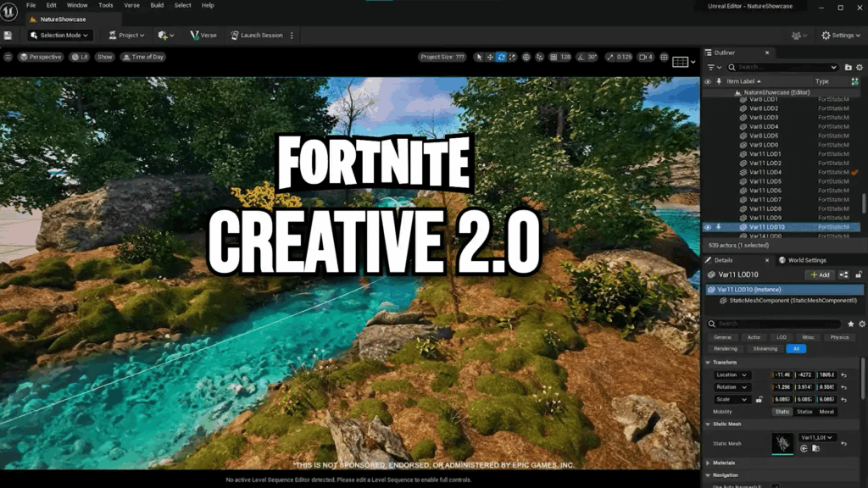Click the World Settings globe icon
The image size is (868, 488).
(x=782, y=260)
